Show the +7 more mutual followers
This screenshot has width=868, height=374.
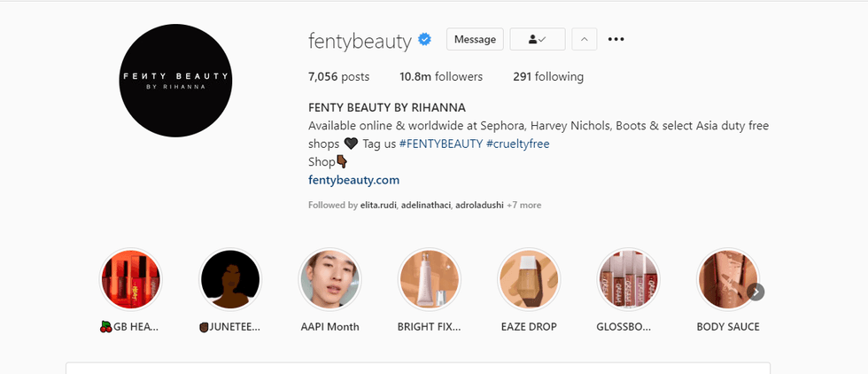pos(523,205)
